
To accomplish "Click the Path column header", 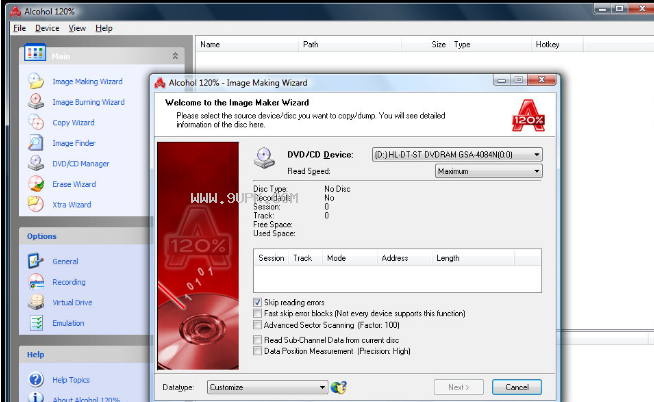I will point(350,44).
